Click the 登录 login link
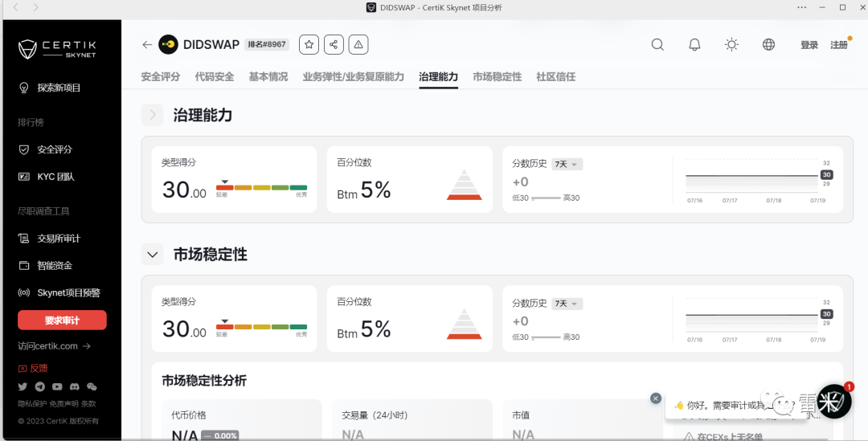The height and width of the screenshot is (441, 868). 809,45
